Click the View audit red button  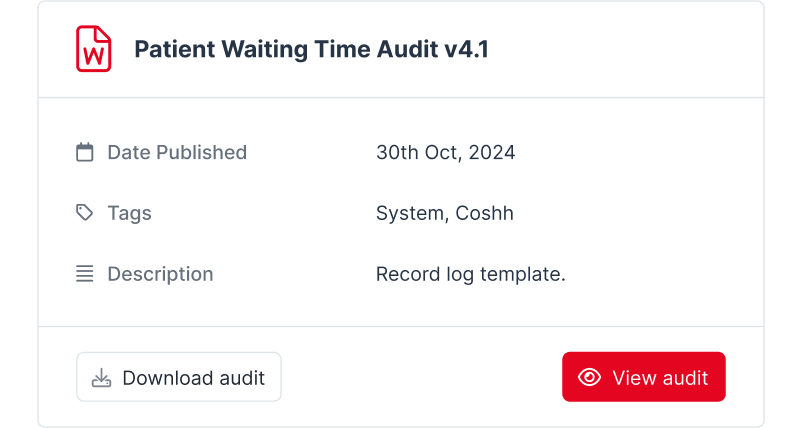click(643, 377)
